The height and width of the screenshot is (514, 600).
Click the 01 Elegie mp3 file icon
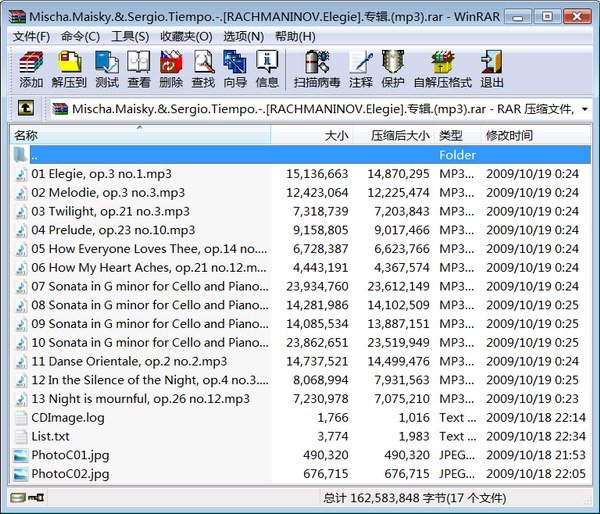[x=21, y=174]
